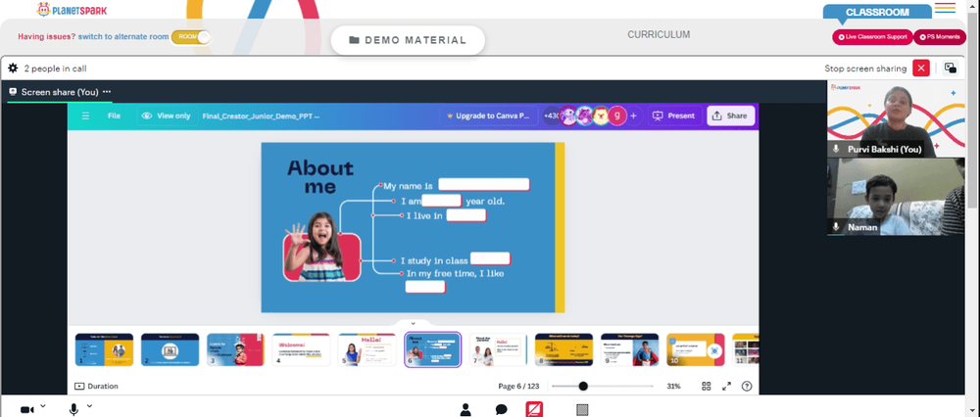
Task: Select slide thumbnail 2
Action: 170,349
